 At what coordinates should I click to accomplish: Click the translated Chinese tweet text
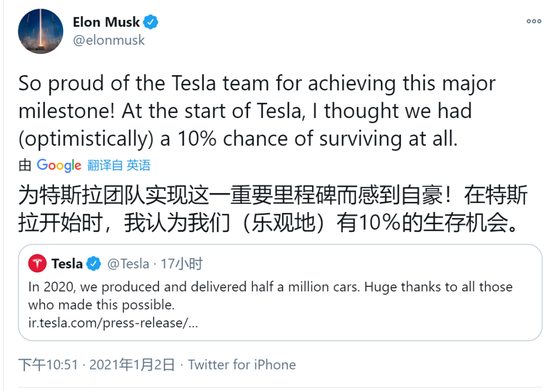[x=273, y=209]
